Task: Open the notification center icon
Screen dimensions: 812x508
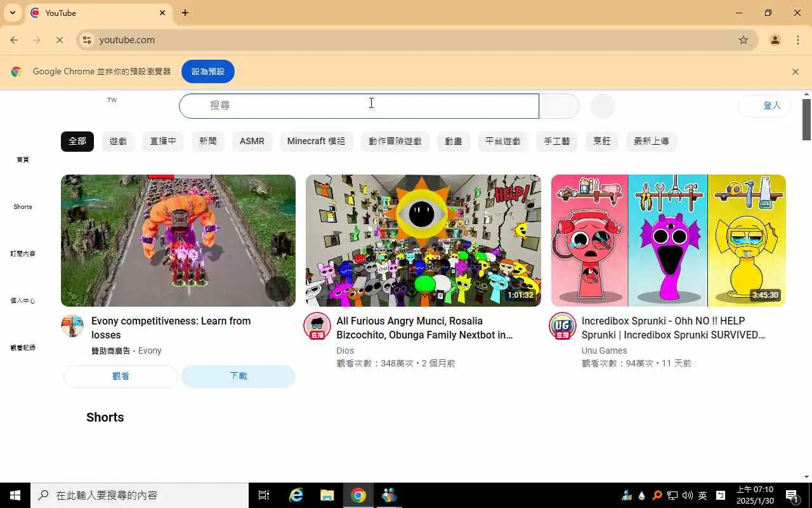Action: pyautogui.click(x=792, y=495)
